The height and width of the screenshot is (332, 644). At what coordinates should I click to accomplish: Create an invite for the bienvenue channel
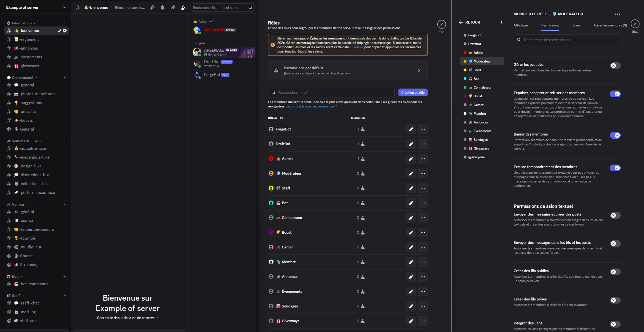click(x=59, y=30)
